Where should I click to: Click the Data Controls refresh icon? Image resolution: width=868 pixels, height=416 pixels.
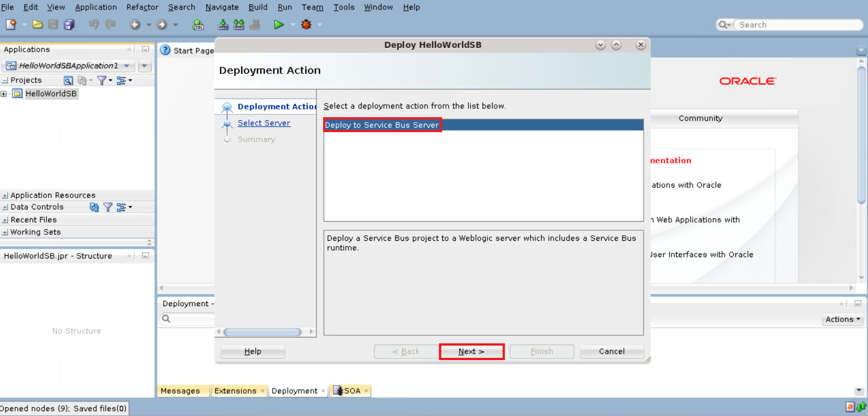(x=94, y=207)
